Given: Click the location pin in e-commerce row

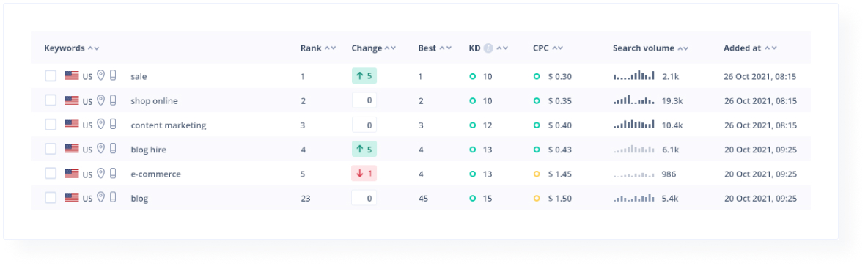Looking at the screenshot, I should [x=100, y=173].
